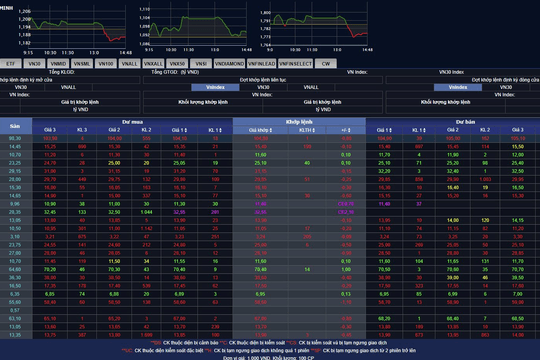Sort by KL 1 under Dư mua

215,130
